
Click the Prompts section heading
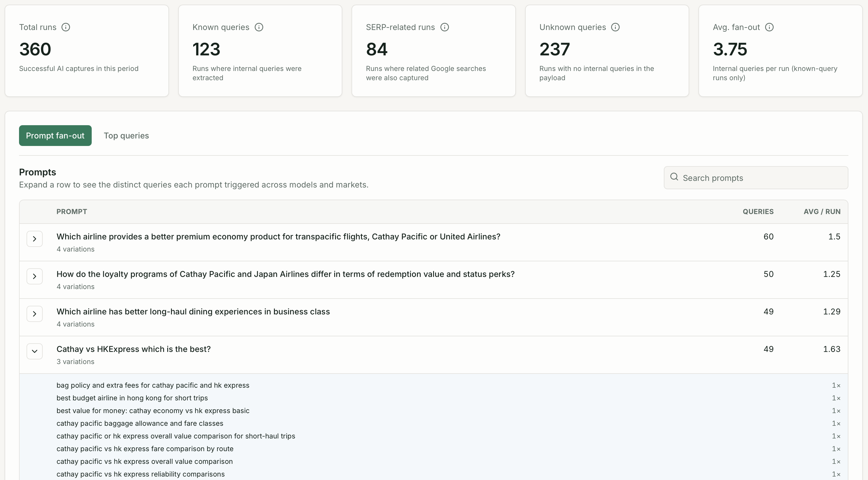pyautogui.click(x=37, y=172)
